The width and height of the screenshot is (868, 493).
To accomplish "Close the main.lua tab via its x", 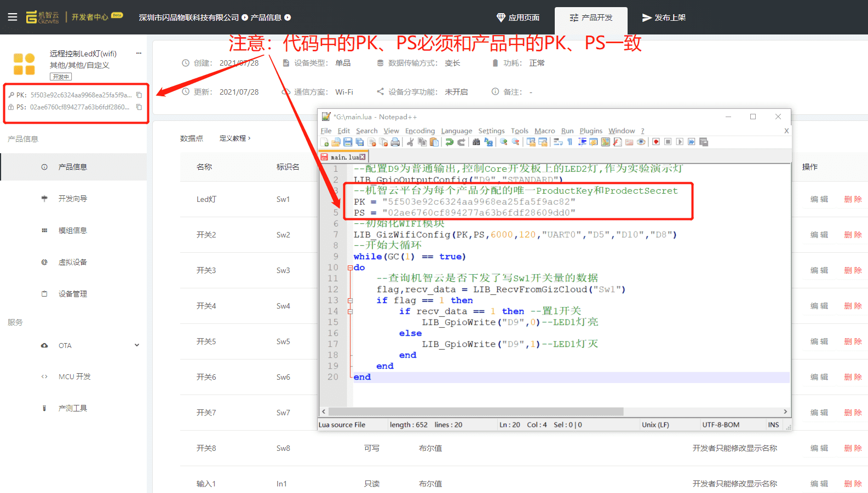I will [362, 157].
